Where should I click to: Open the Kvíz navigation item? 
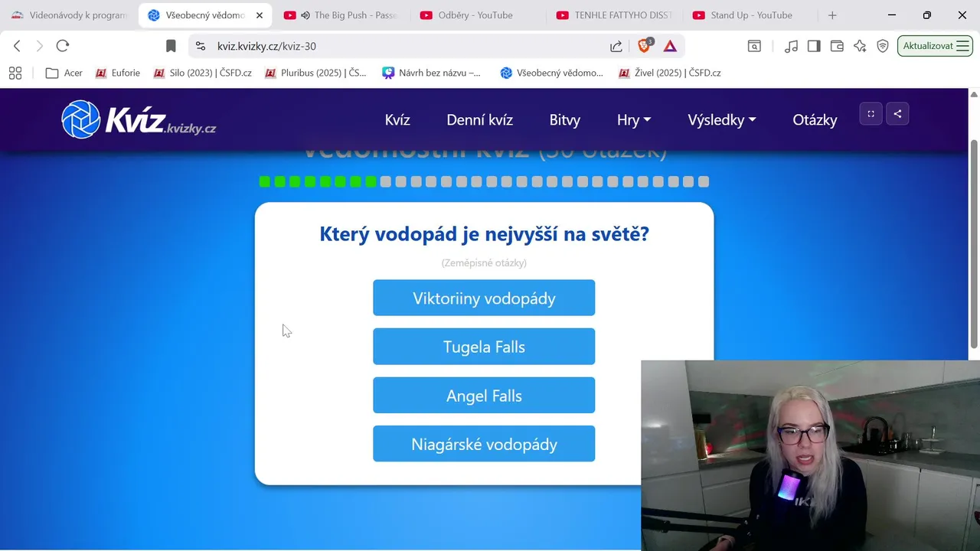[397, 119]
